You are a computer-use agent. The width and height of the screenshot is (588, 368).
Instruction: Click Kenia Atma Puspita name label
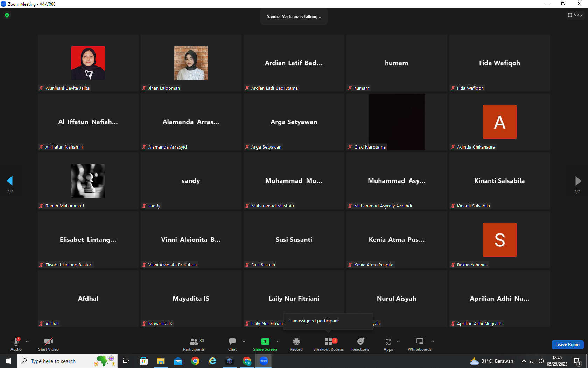(374, 265)
